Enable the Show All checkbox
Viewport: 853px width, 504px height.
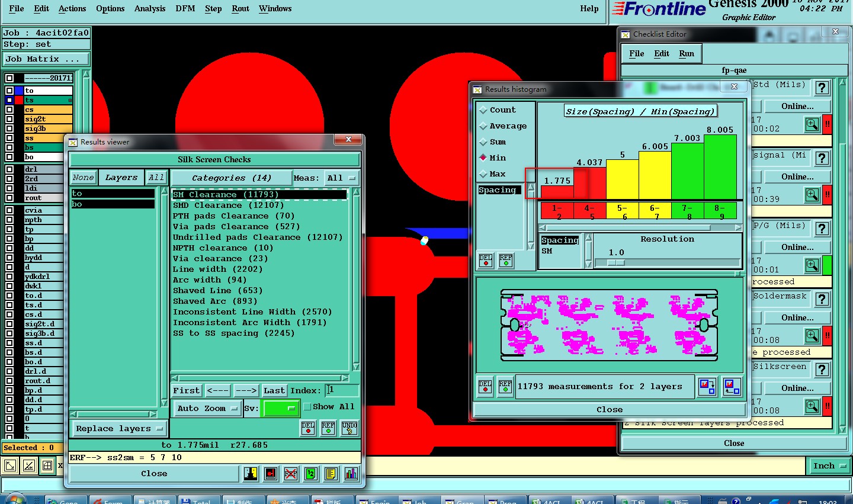[x=307, y=407]
